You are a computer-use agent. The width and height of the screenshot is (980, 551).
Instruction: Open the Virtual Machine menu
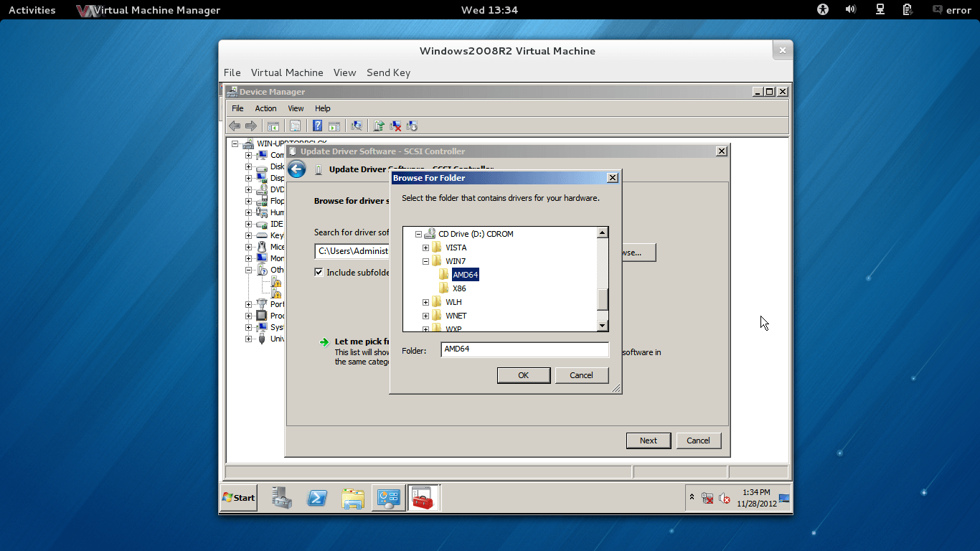[x=287, y=72]
